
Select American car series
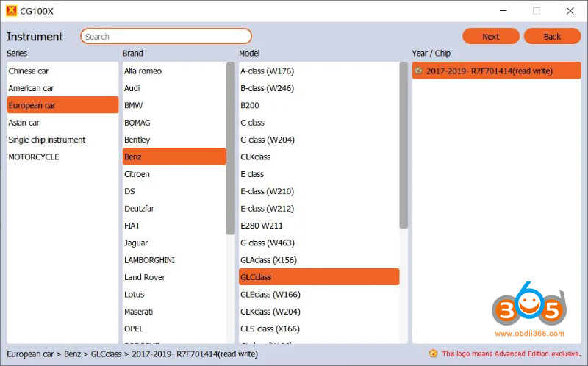[62, 88]
